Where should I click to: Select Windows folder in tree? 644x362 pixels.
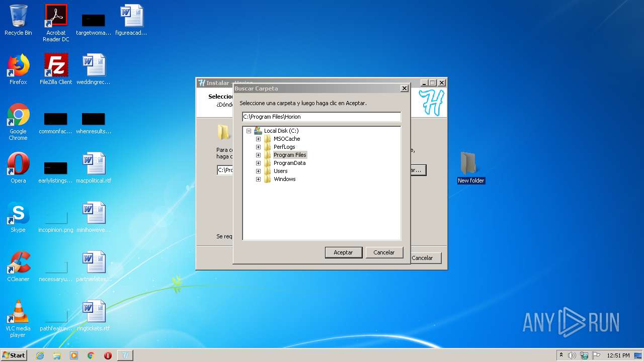[284, 179]
